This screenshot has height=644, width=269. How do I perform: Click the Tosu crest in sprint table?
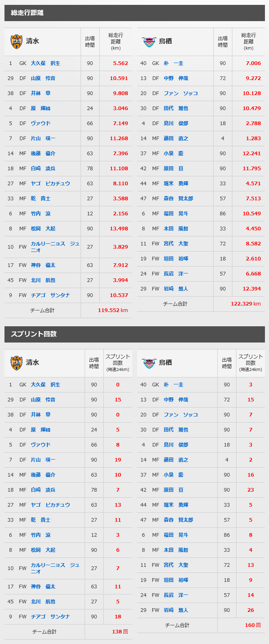pyautogui.click(x=149, y=363)
